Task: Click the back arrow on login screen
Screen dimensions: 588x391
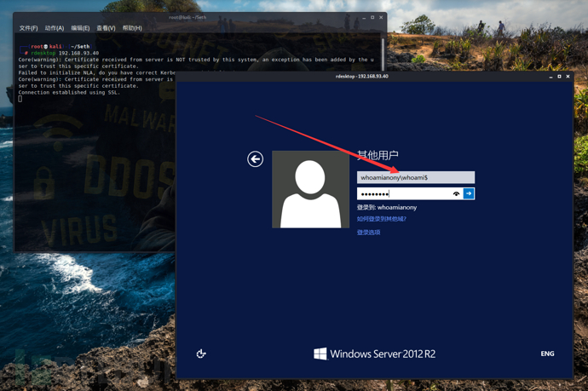Action: click(255, 159)
